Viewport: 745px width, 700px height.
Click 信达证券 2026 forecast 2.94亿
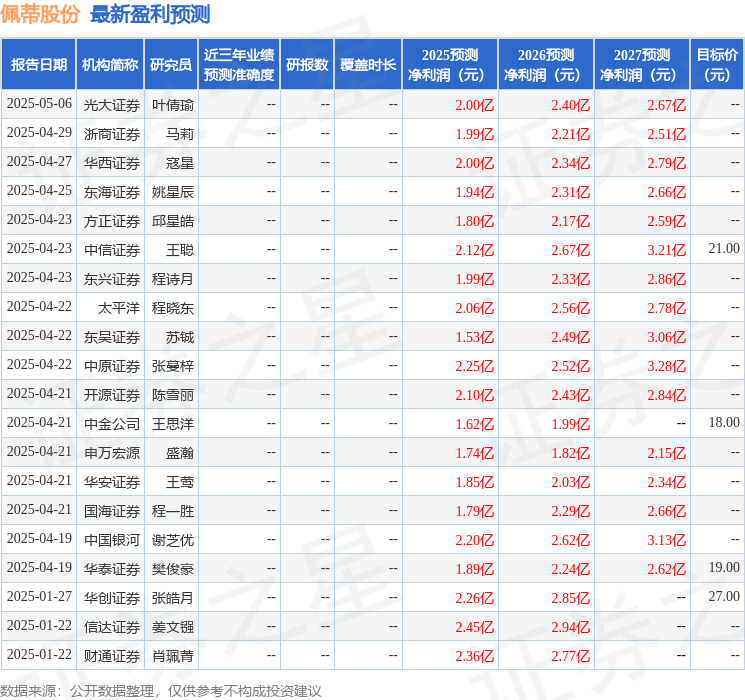(571, 627)
